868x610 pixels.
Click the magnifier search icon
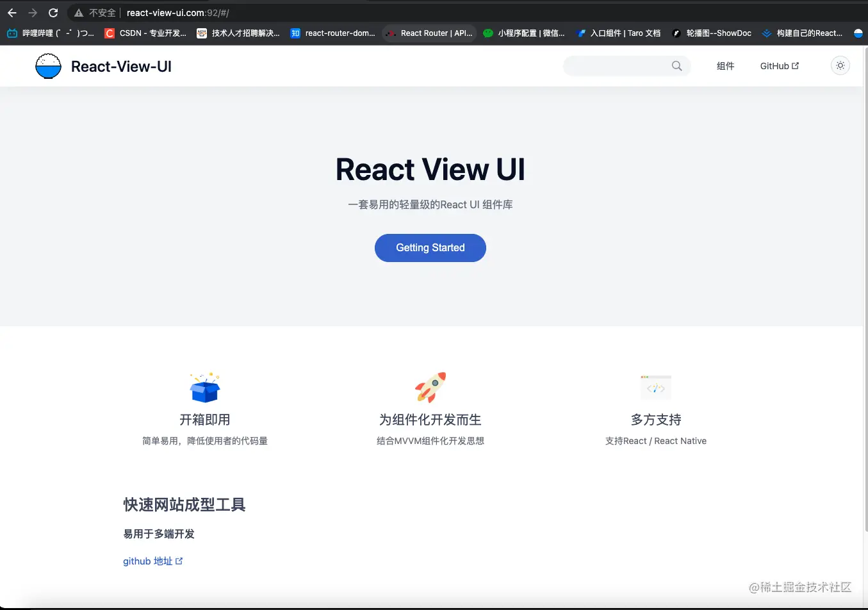[676, 66]
